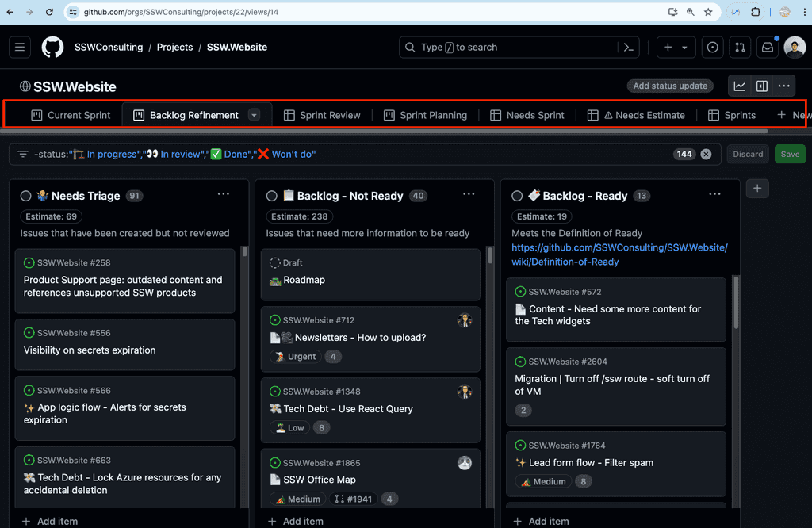Open the issues icon in the header
Image resolution: width=812 pixels, height=528 pixels.
(x=712, y=47)
